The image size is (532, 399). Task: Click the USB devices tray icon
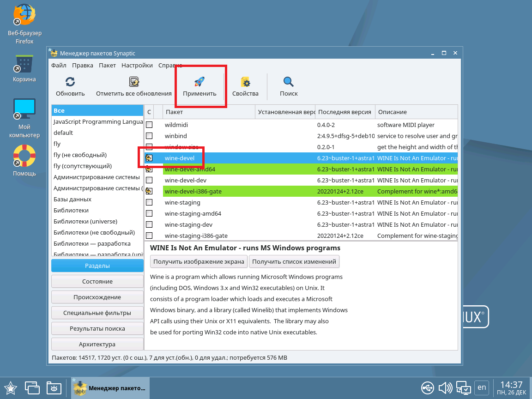point(428,388)
